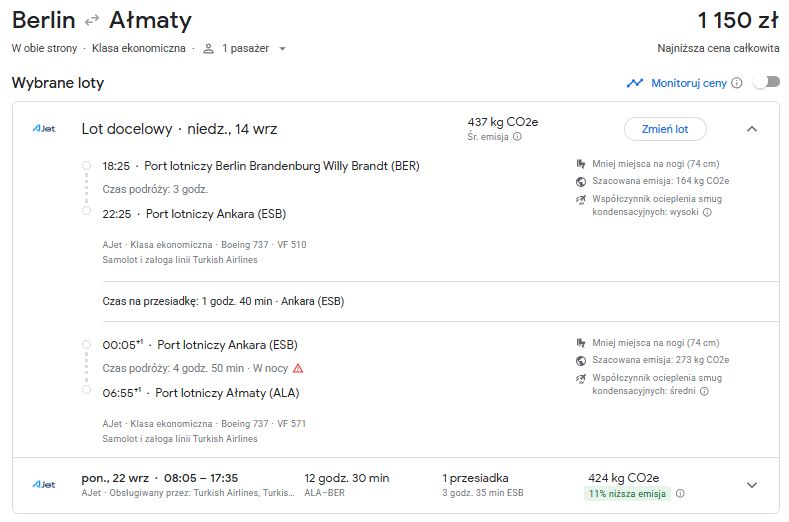This screenshot has height=522, width=789.
Task: Click info icon beside contrail factor wysoki
Action: [x=707, y=212]
